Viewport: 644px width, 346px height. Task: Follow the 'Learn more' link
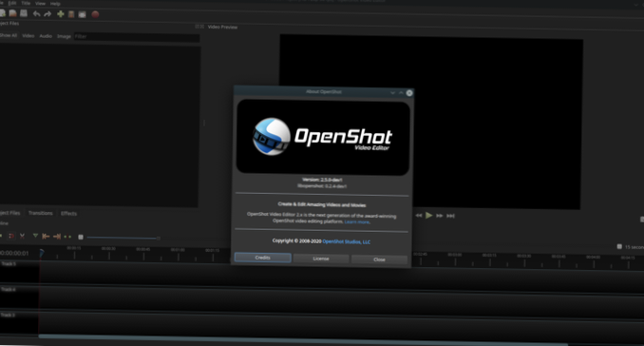(357, 221)
